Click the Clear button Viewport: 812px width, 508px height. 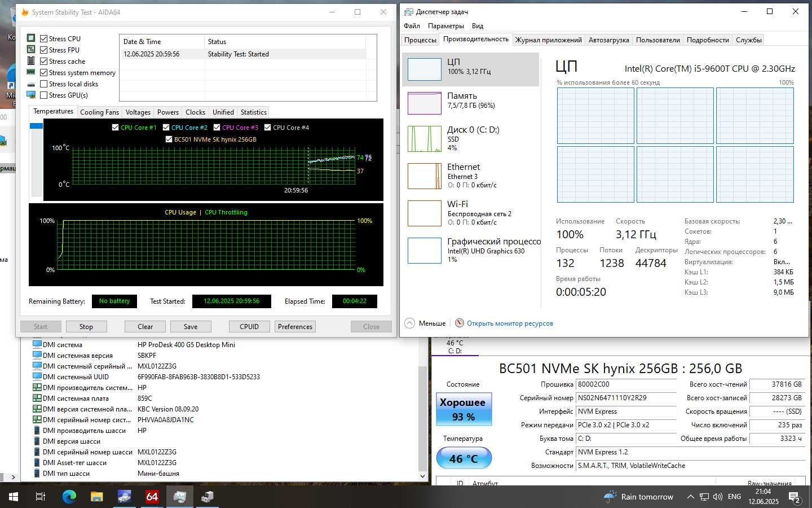point(145,326)
